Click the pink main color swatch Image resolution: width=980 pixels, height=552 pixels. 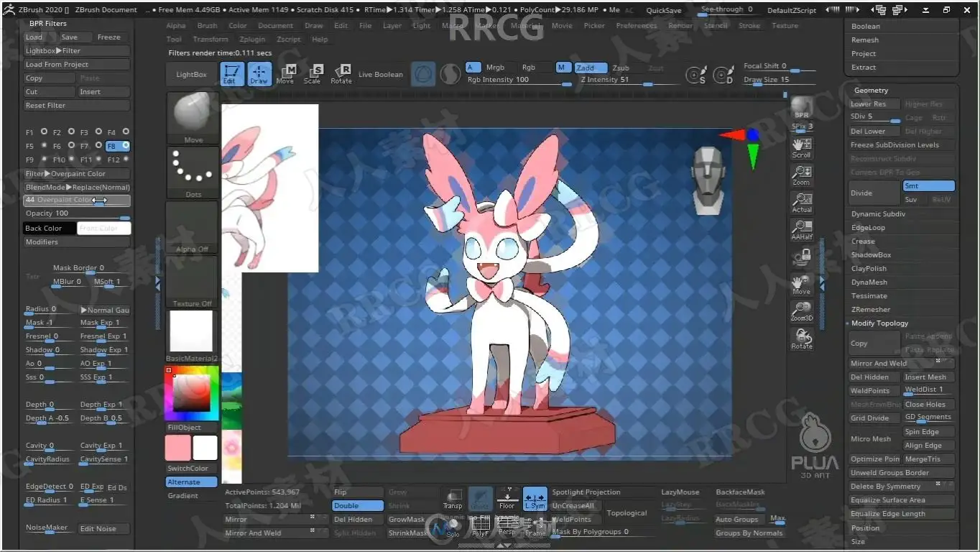178,448
